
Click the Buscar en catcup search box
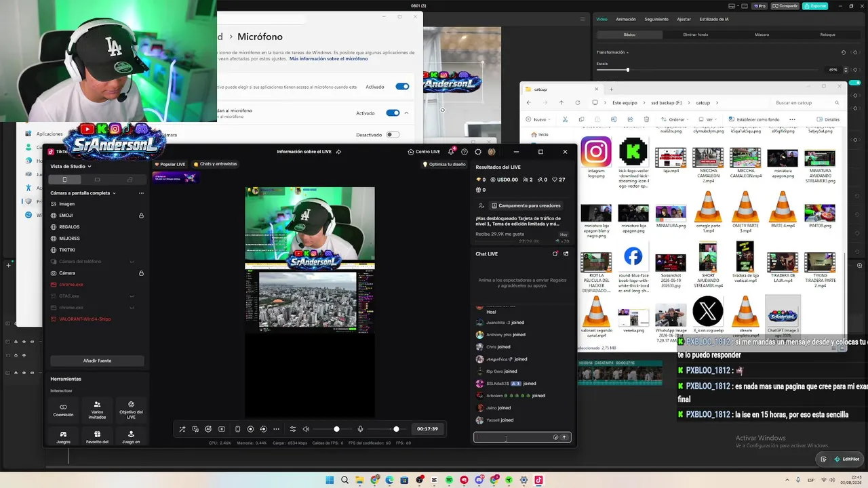click(x=806, y=103)
